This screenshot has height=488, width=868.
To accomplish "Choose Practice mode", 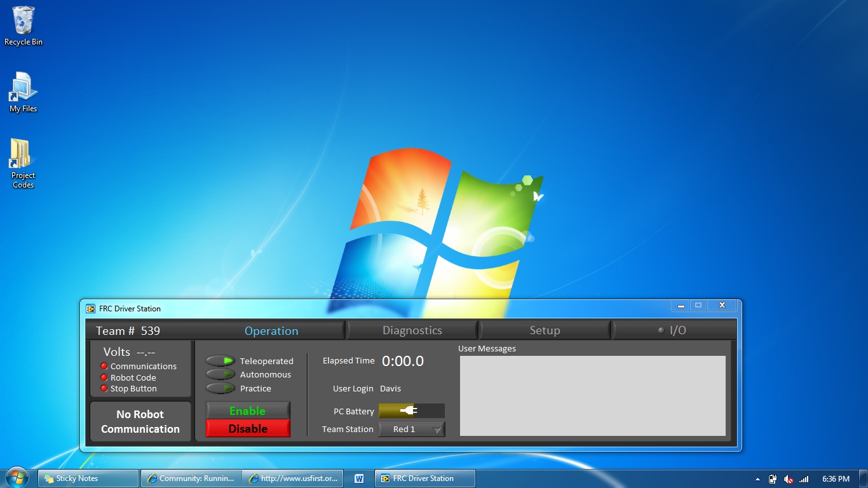I will click(220, 388).
